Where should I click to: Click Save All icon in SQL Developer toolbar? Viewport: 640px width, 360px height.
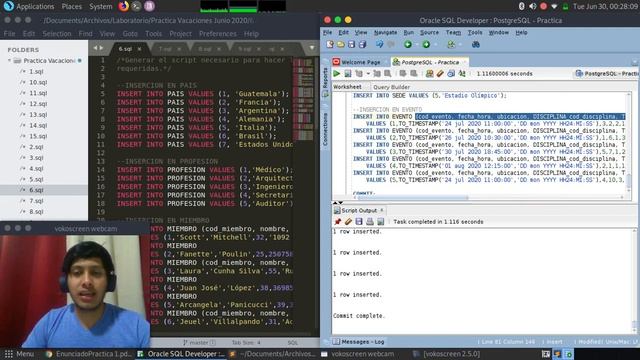pos(362,44)
